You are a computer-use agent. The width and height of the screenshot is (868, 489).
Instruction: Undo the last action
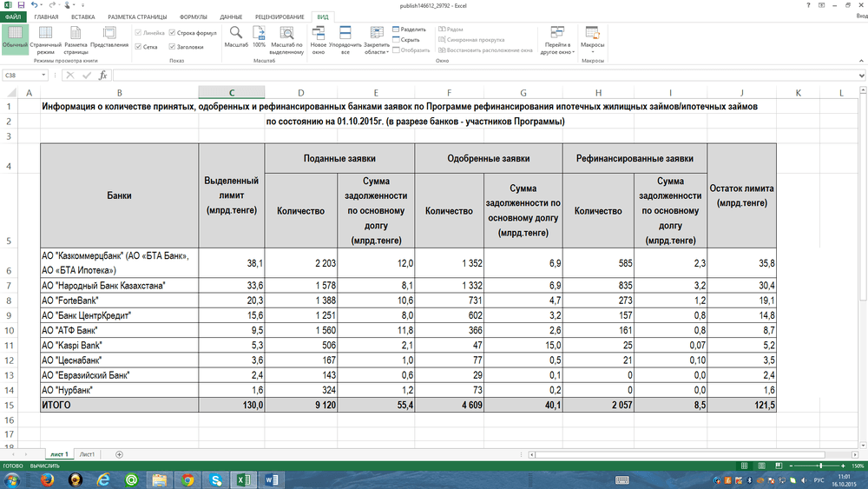click(x=35, y=5)
